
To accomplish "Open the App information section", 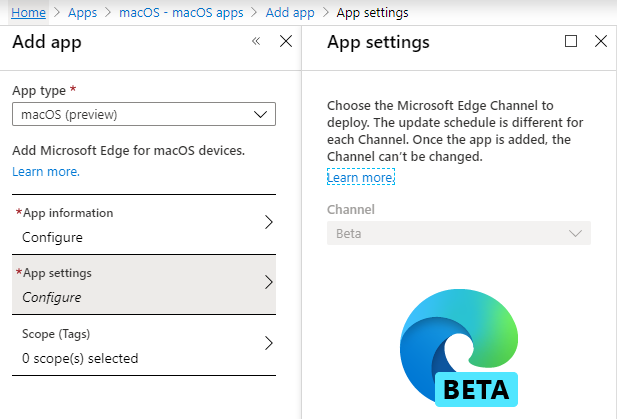I will pos(144,225).
